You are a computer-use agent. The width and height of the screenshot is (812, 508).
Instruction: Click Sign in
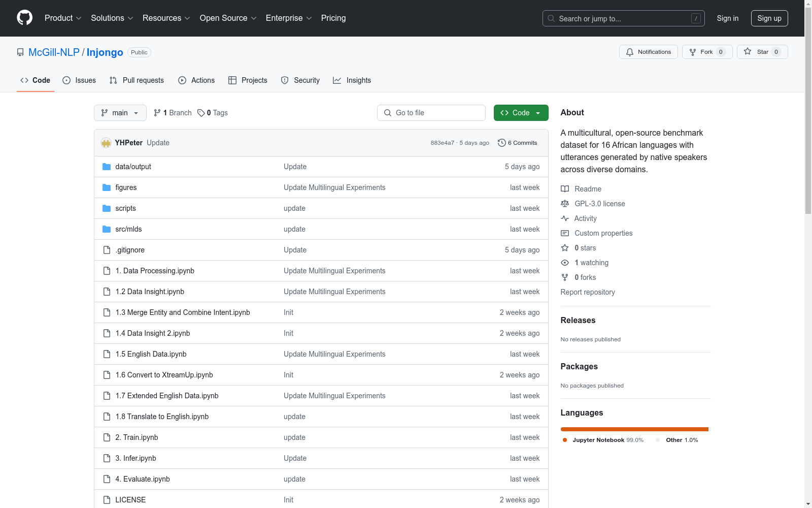click(x=727, y=18)
